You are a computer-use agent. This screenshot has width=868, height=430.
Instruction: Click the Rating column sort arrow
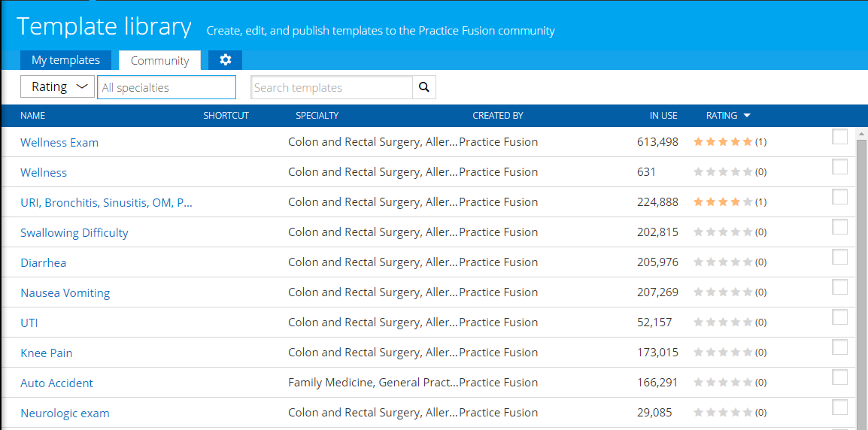coord(747,116)
